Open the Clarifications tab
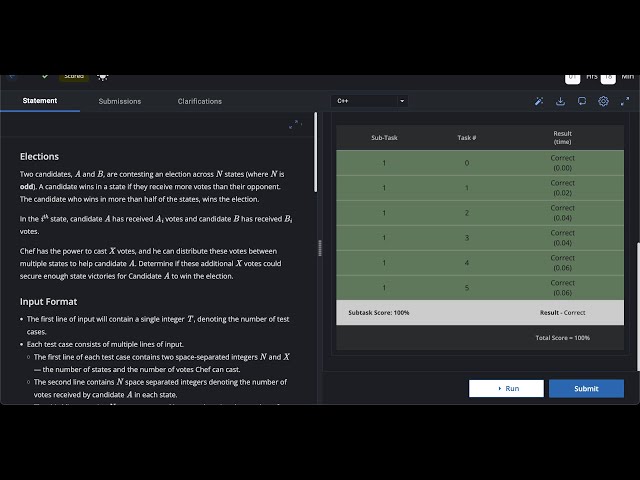Image resolution: width=640 pixels, height=480 pixels. (x=200, y=101)
